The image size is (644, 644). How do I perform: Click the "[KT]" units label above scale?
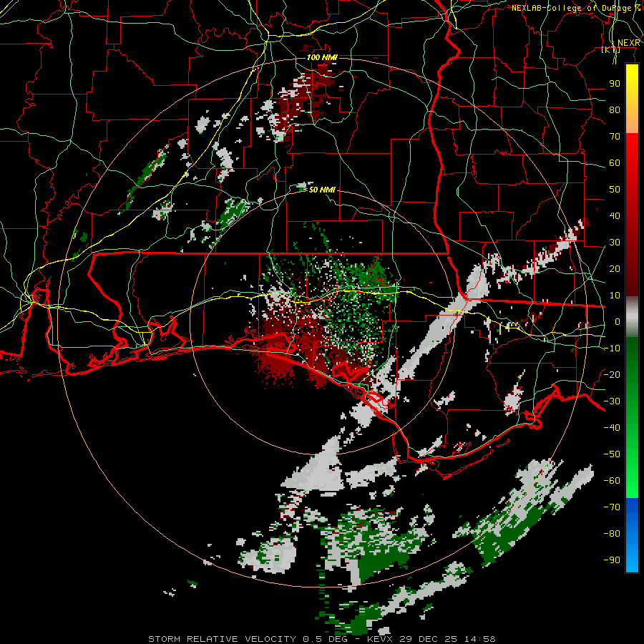pos(611,50)
